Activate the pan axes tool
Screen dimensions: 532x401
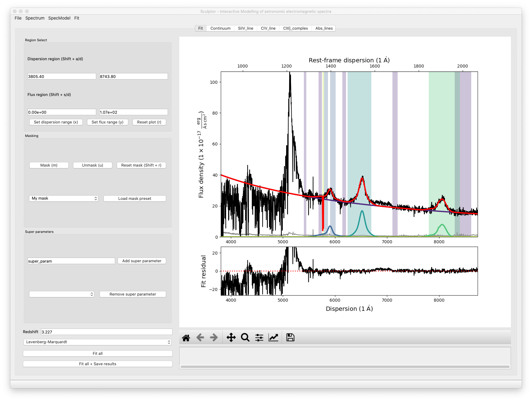tap(231, 338)
